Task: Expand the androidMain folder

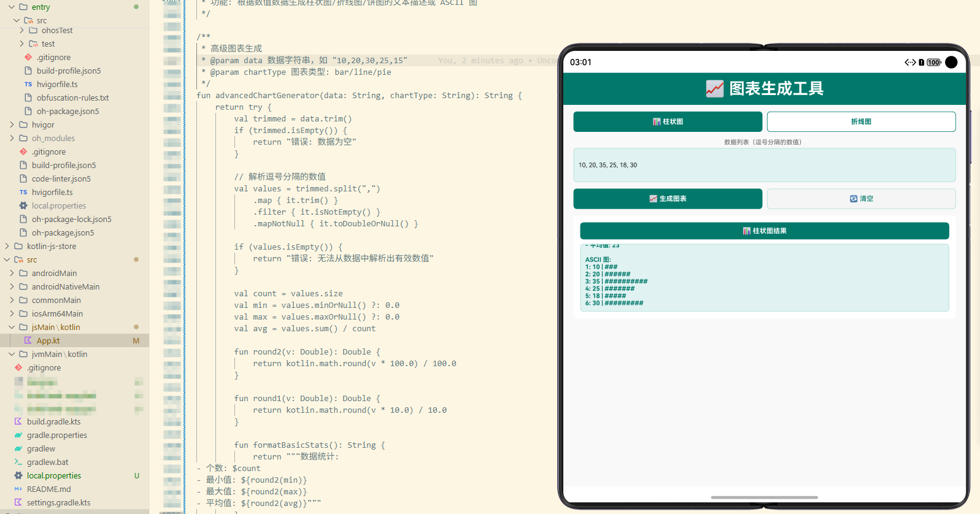Action: tap(12, 273)
